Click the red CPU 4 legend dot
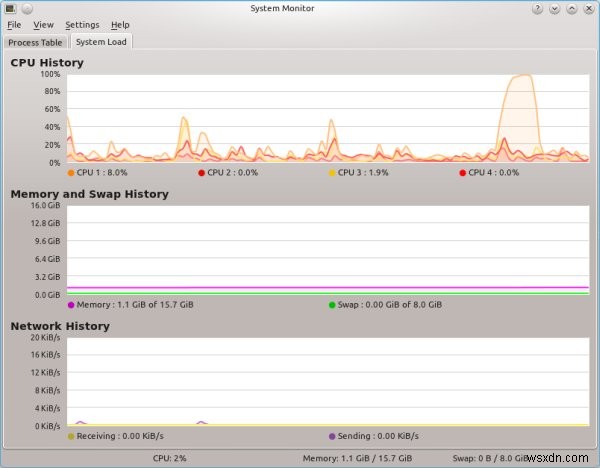This screenshot has width=600, height=468. (x=462, y=173)
